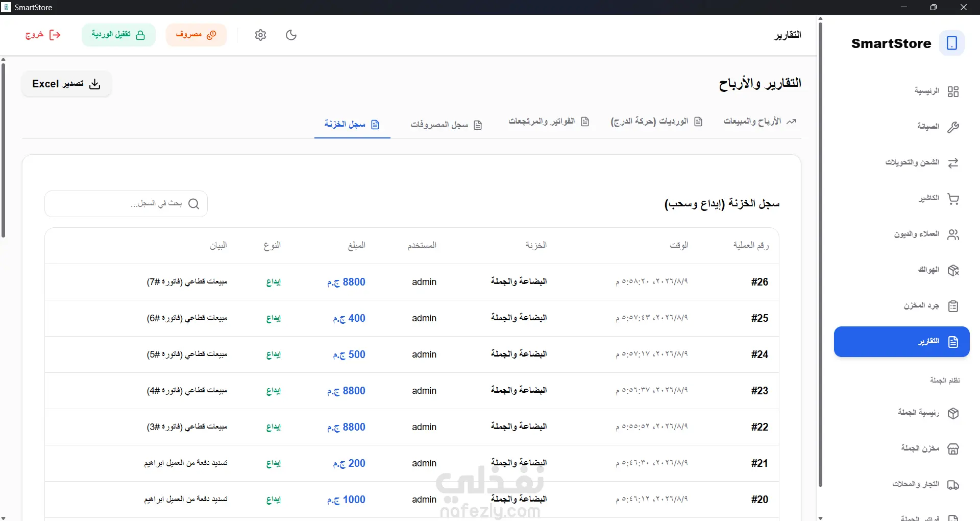
Task: Open the الرئيسية dashboard icon in sidebar
Action: click(953, 91)
